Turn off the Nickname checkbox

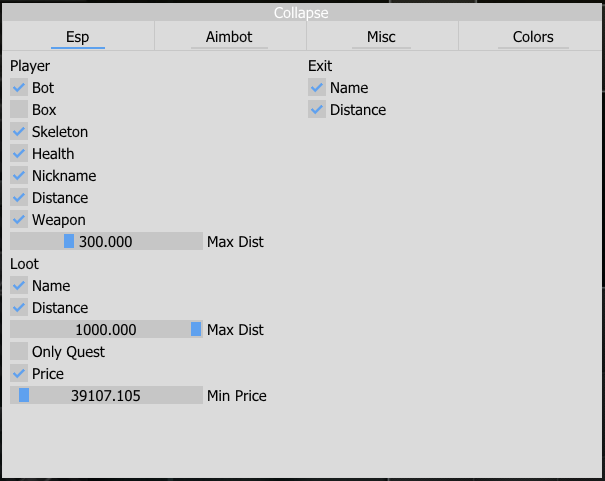(19, 176)
